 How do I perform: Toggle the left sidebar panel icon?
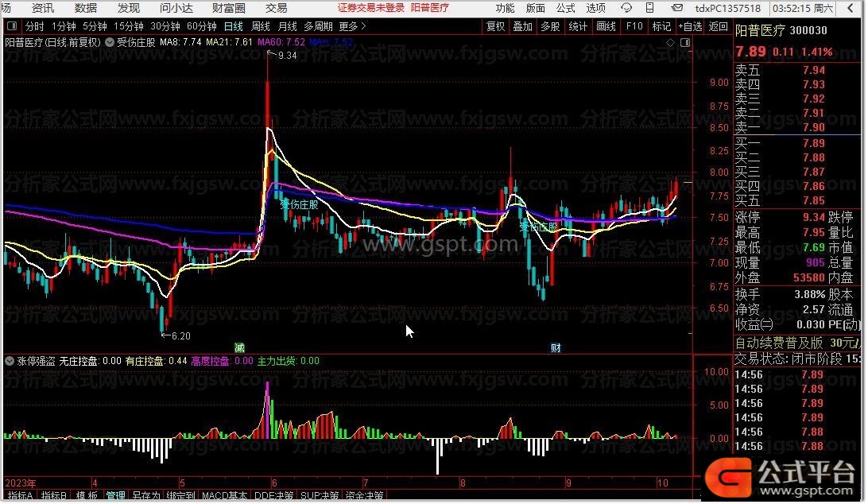click(10, 25)
